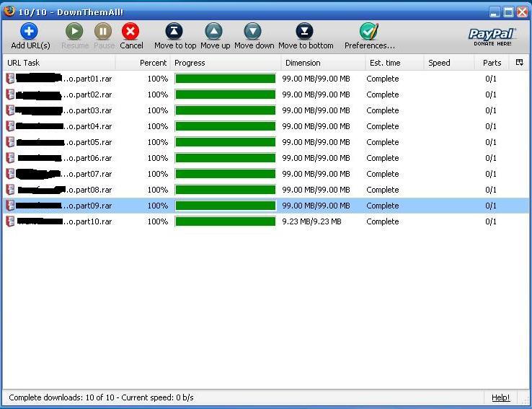Click the PayPal Donate Here button
This screenshot has height=409, width=532.
[x=492, y=37]
